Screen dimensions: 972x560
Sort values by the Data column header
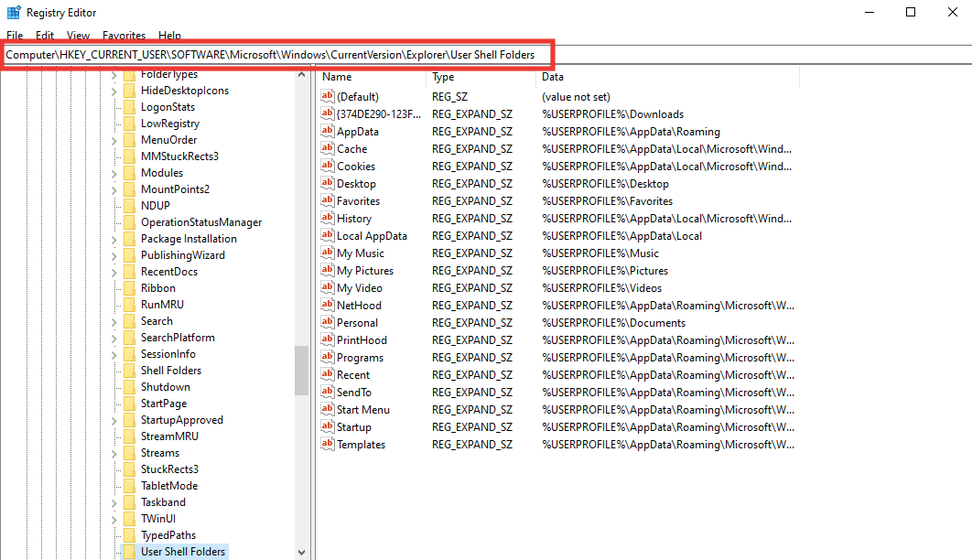[x=667, y=77]
